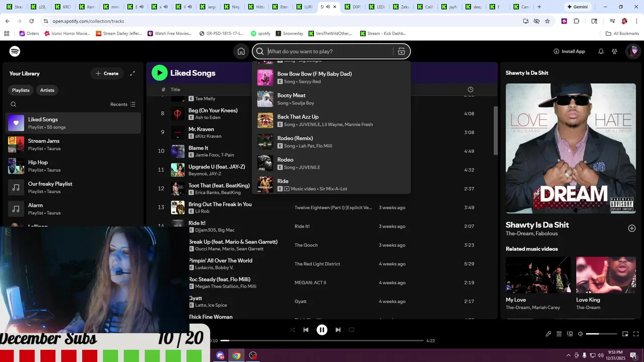The width and height of the screenshot is (644, 362).
Task: Filter the library by Playlists
Action: click(x=21, y=90)
